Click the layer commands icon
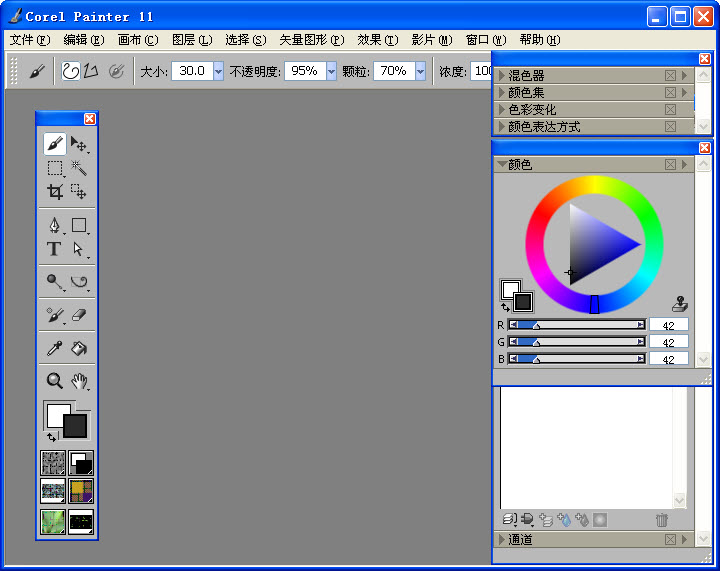The height and width of the screenshot is (571, 720). pyautogui.click(x=510, y=520)
